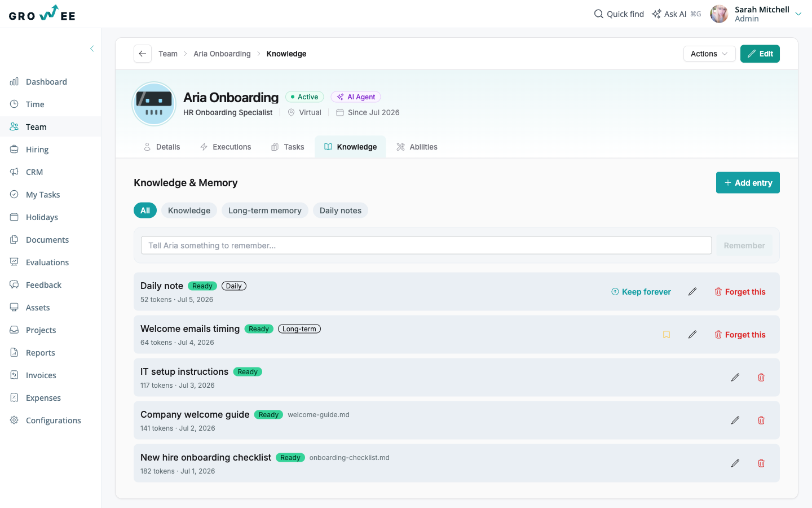Collapse the left sidebar chevron
This screenshot has width=812, height=508.
tap(92, 49)
